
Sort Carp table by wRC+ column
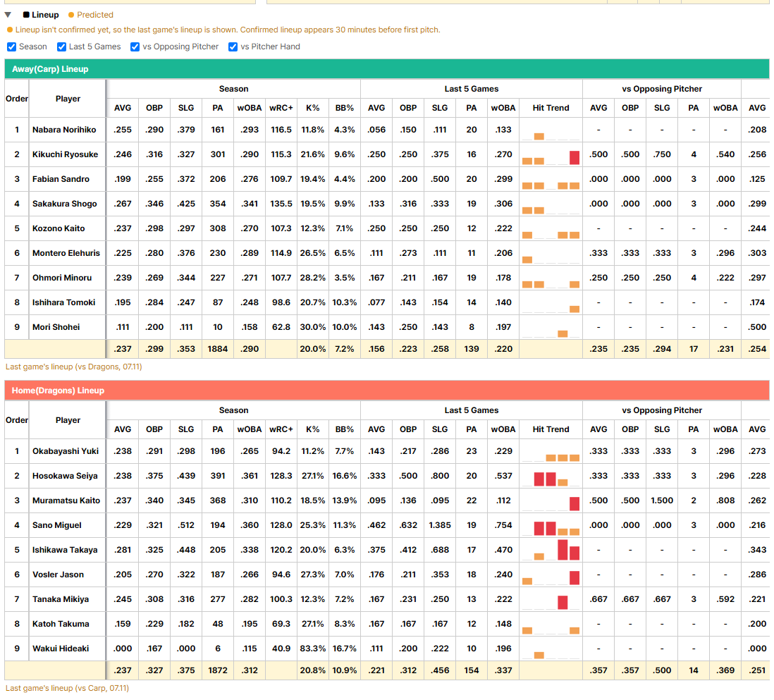[x=281, y=108]
